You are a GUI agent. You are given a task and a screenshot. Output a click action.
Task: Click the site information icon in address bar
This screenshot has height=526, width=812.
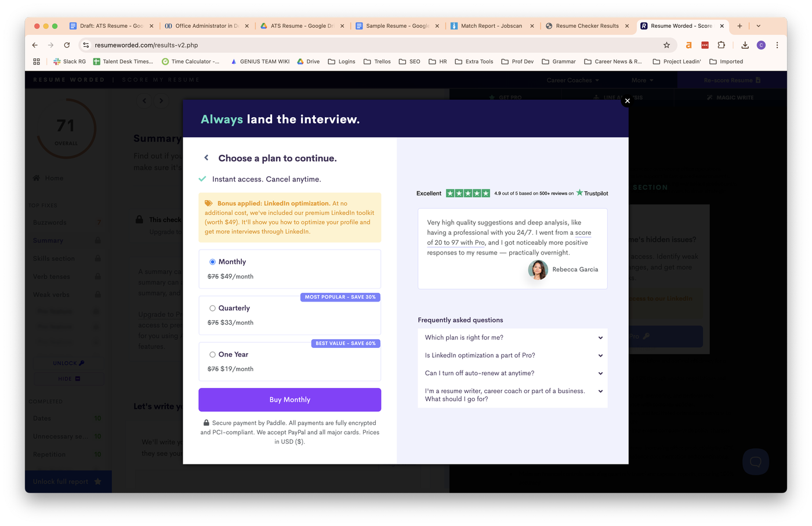(86, 45)
